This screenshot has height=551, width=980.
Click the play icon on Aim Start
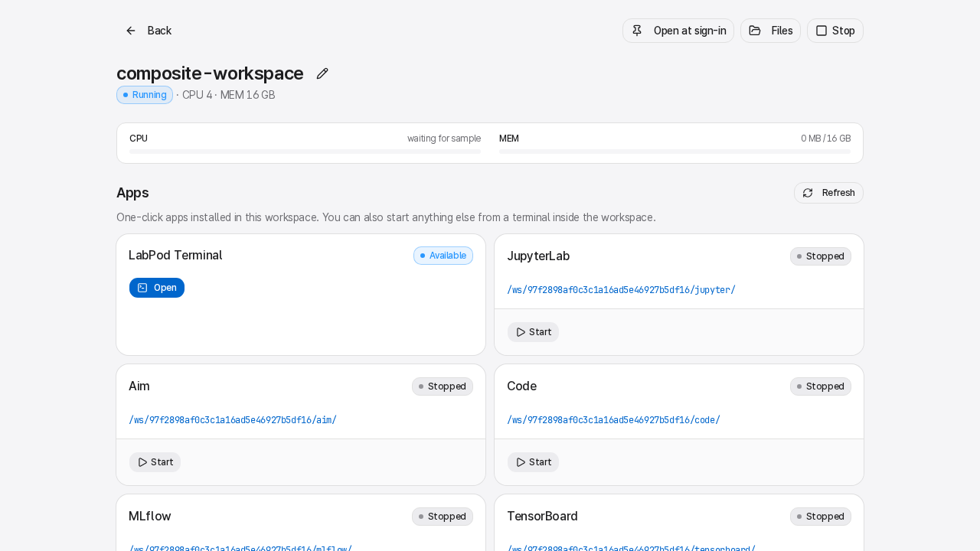142,462
